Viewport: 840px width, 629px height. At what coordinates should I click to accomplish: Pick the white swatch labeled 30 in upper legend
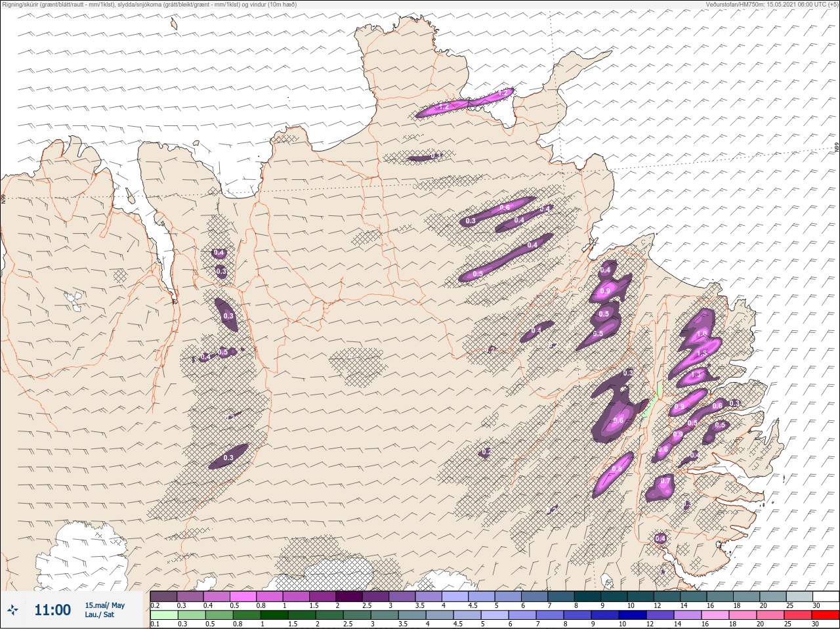[x=825, y=596]
